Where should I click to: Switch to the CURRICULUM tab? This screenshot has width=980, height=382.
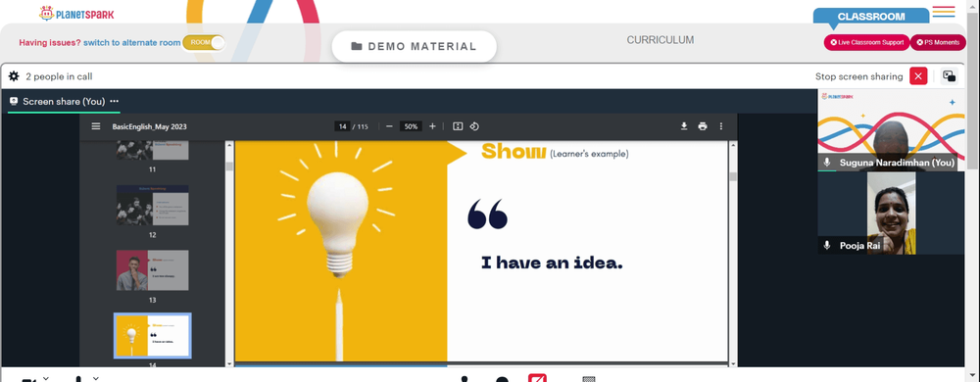click(660, 40)
